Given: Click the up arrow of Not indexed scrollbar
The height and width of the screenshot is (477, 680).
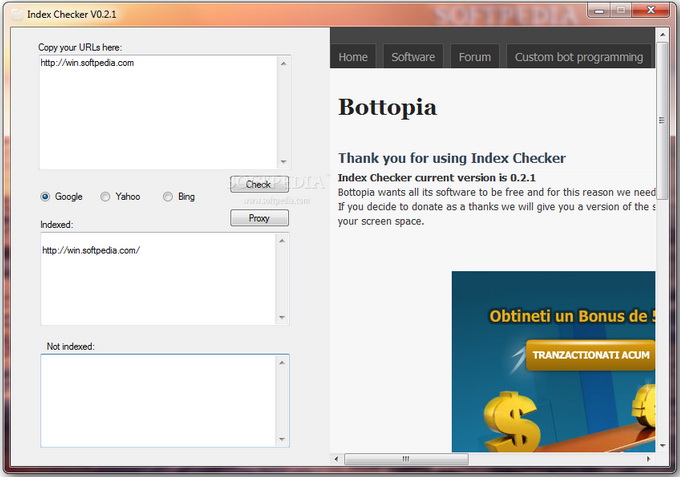Looking at the screenshot, I should pyautogui.click(x=282, y=362).
